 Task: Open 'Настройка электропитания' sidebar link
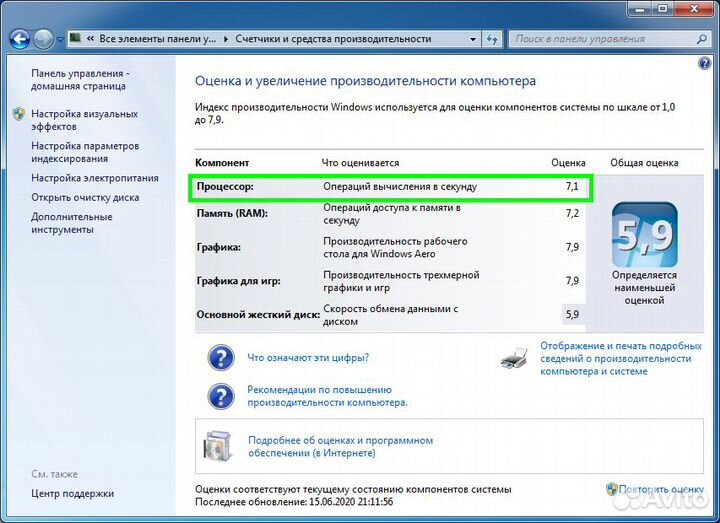(94, 178)
